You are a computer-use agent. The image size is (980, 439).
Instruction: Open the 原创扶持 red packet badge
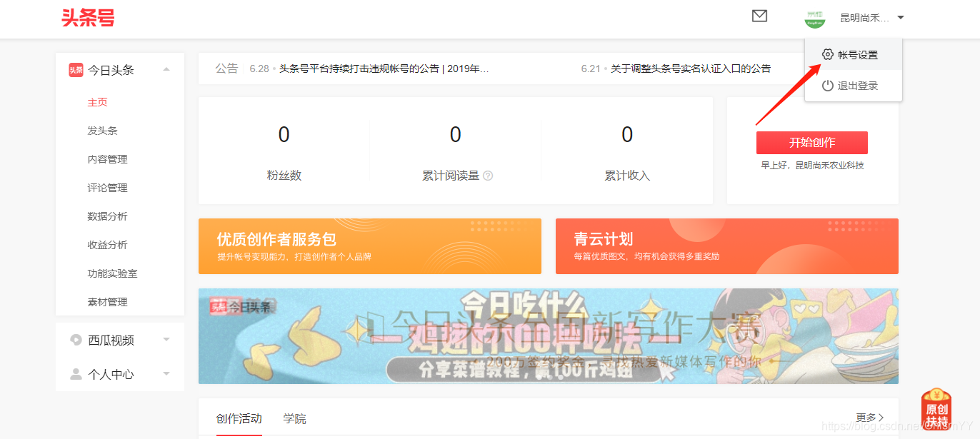pos(936,409)
